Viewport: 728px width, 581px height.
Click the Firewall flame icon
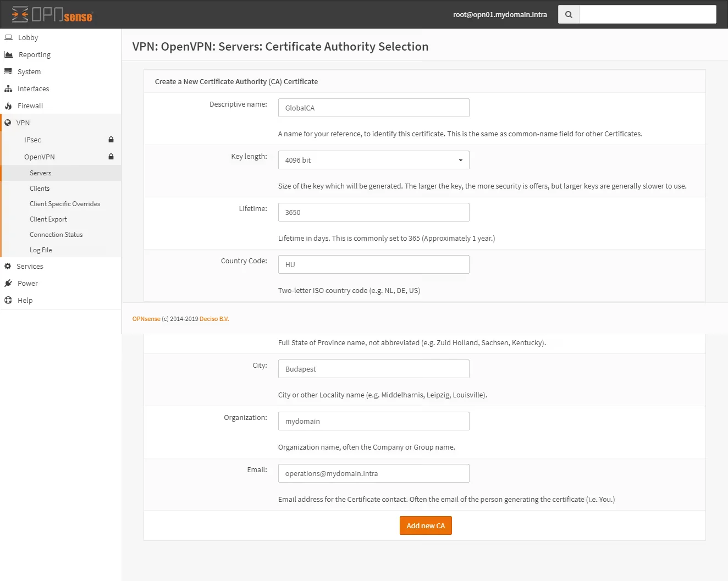[x=8, y=106]
